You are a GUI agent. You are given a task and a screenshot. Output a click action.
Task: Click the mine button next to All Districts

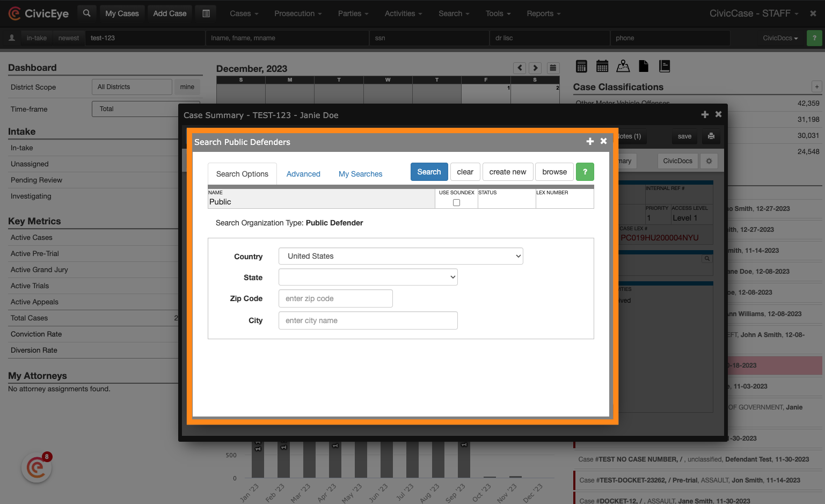pyautogui.click(x=187, y=87)
